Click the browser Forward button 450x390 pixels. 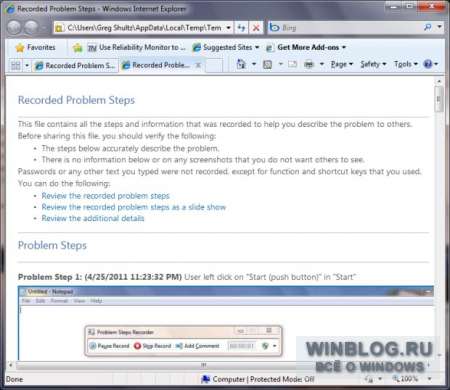tap(32, 27)
